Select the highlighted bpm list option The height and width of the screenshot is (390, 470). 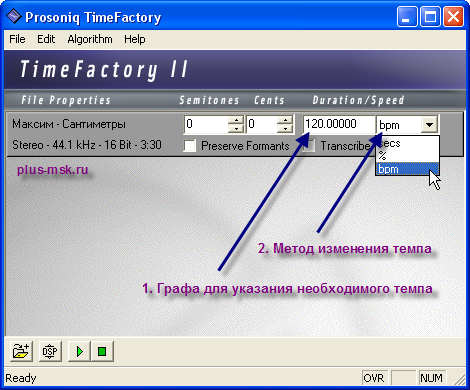407,169
